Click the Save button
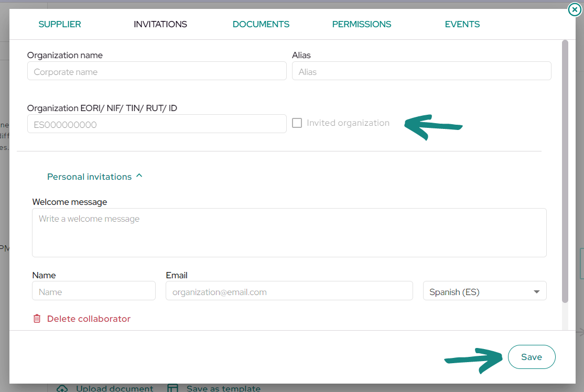This screenshot has width=584, height=392. (x=532, y=357)
